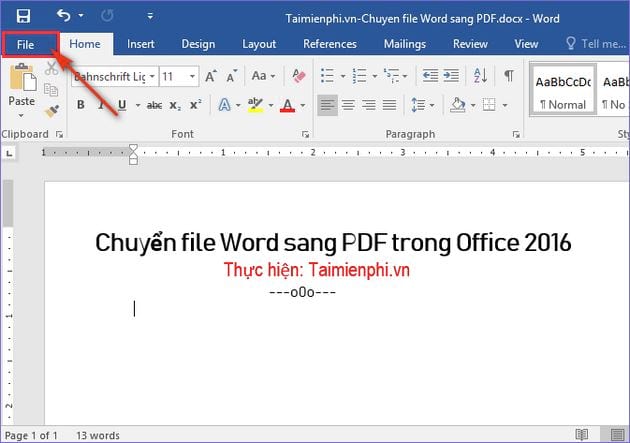Select the Format Painter brush
The width and height of the screenshot is (630, 443).
tap(52, 111)
